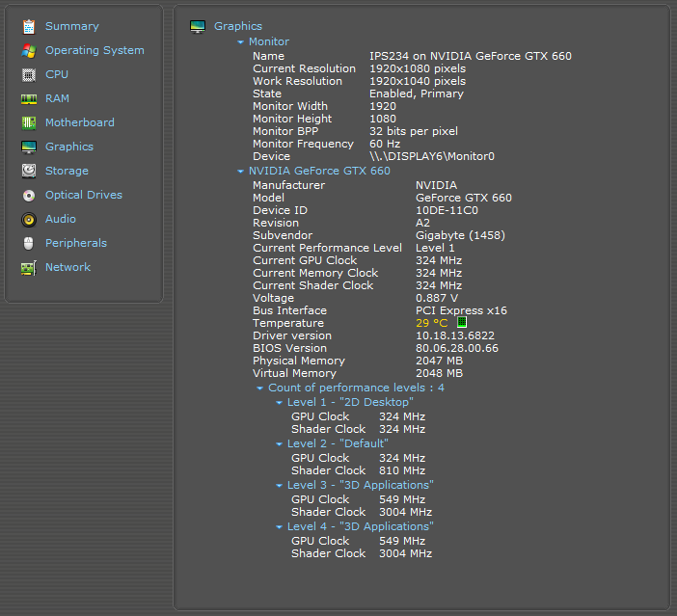Click the Audio speaker icon
Viewport: 677px width, 616px height.
[x=29, y=220]
